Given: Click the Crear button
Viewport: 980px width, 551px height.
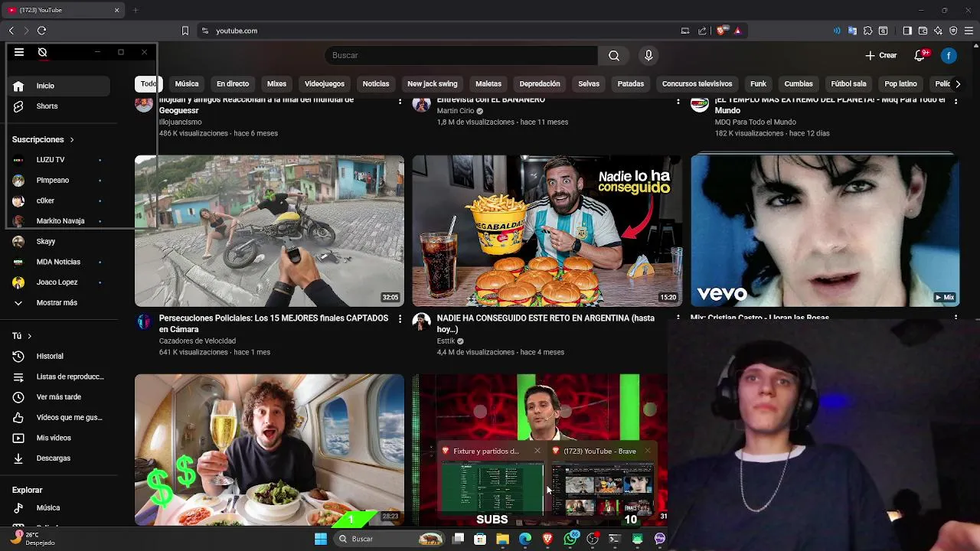Looking at the screenshot, I should (881, 55).
